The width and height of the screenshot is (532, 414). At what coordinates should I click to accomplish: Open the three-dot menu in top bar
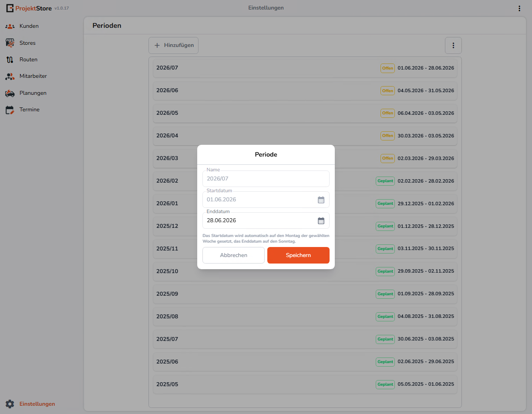click(519, 8)
